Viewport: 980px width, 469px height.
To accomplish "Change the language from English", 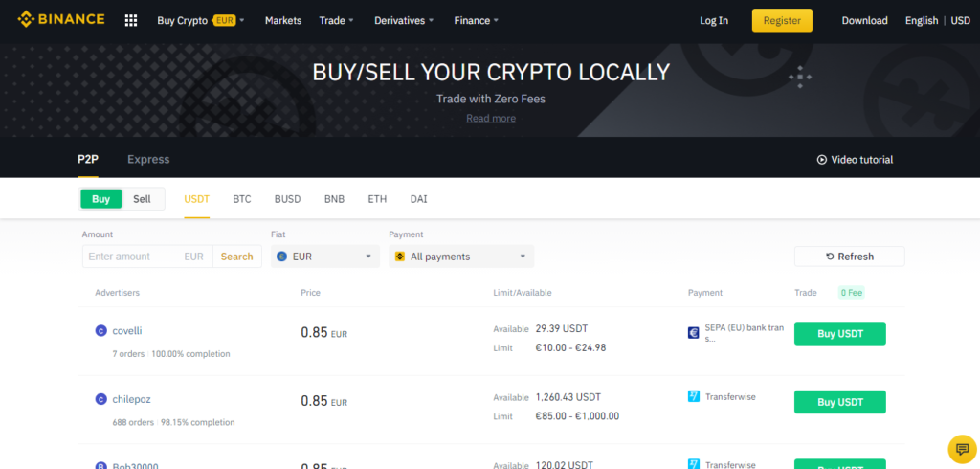I will click(x=922, y=21).
